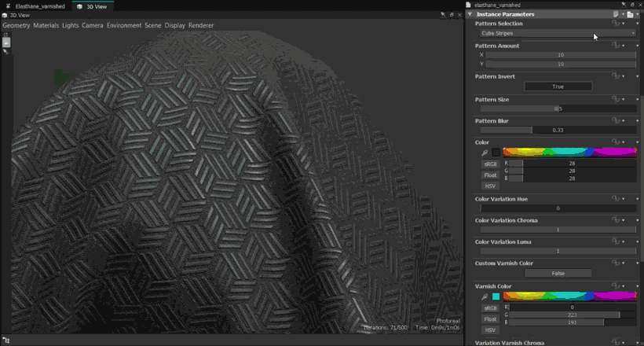Viewport: 644px width, 346px height.
Task: Click Varnish Color's function graph icon
Action: click(616, 286)
